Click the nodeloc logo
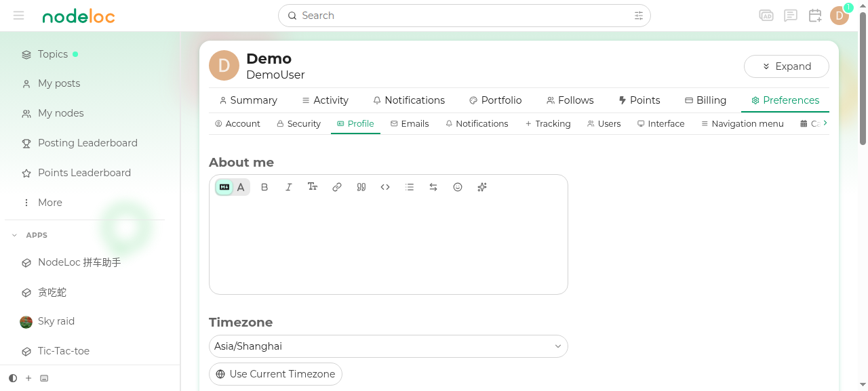The height and width of the screenshot is (391, 868). (79, 16)
